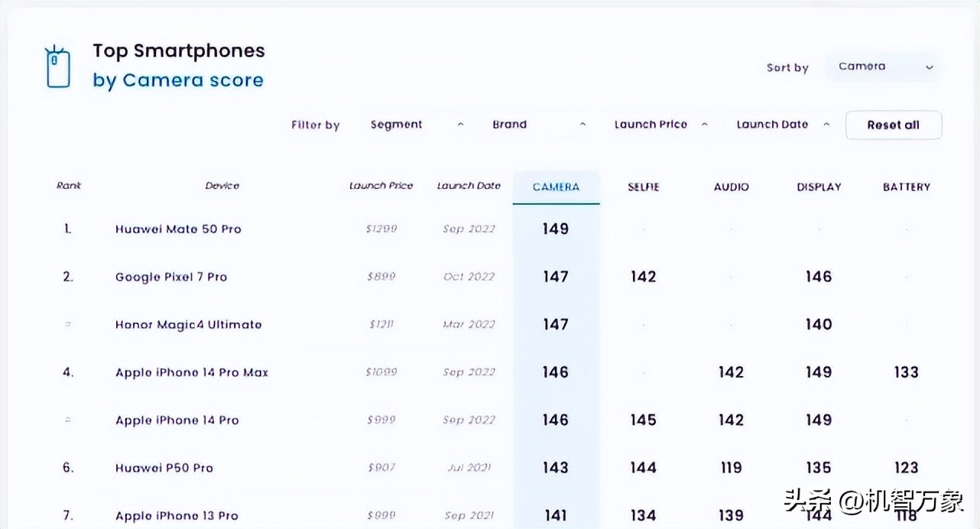Viewport: 980px width, 529px height.
Task: Click camera score 147 for Honor Magic4 Ultimate
Action: coord(556,324)
